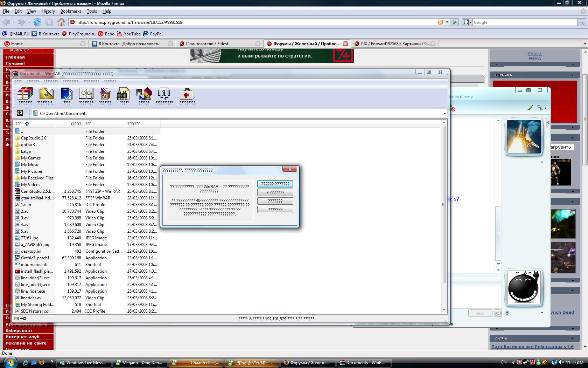The height and width of the screenshot is (368, 588).
Task: Open the Google search engine selector dropdown
Action: tap(467, 22)
